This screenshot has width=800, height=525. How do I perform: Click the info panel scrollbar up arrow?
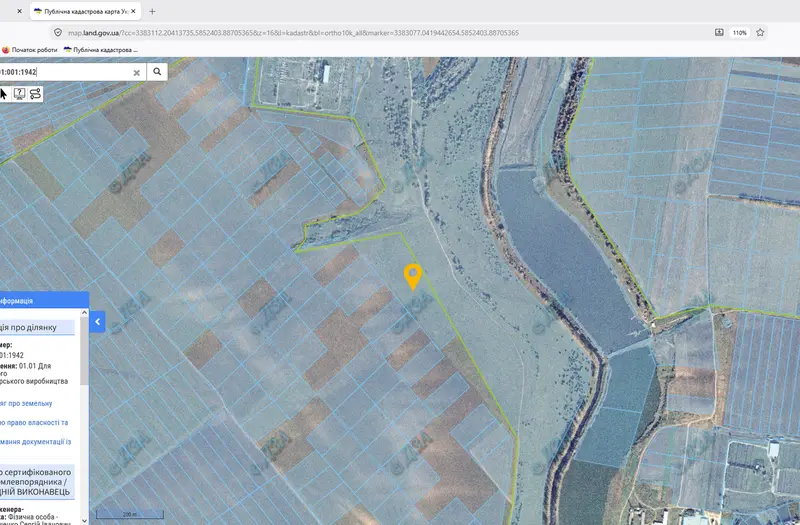pyautogui.click(x=84, y=312)
